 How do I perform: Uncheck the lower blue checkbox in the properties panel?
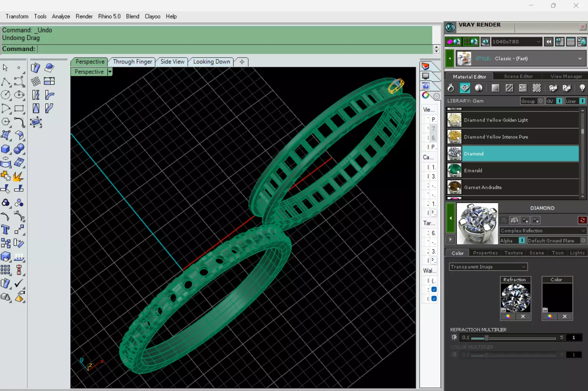434,298
